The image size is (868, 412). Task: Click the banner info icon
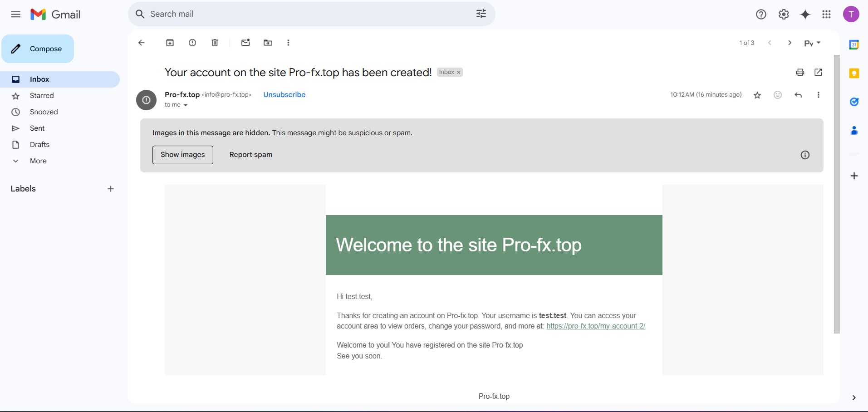pos(805,155)
